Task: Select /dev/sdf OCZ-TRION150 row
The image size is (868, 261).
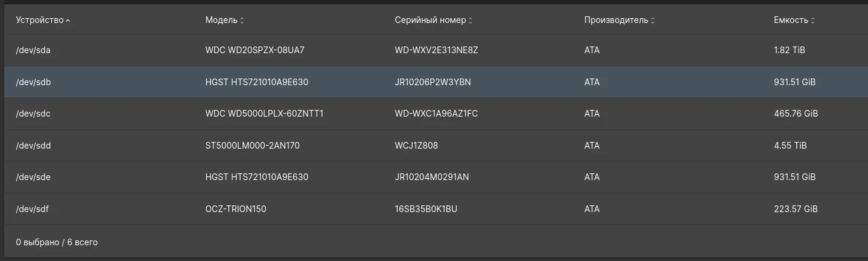Action: (436, 209)
